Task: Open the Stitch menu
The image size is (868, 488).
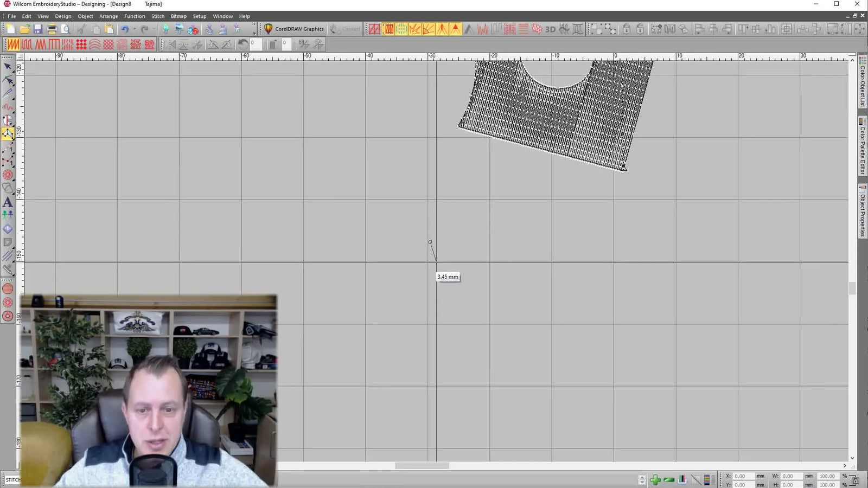Action: click(158, 16)
